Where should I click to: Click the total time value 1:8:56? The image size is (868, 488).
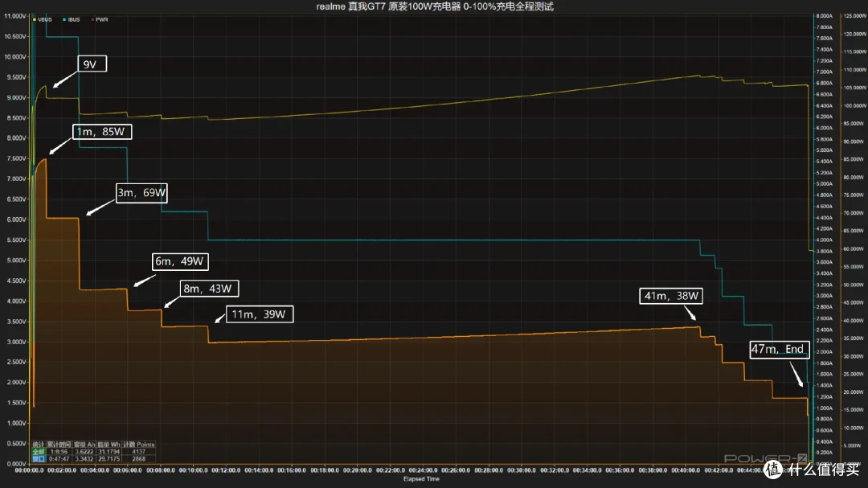tap(59, 452)
